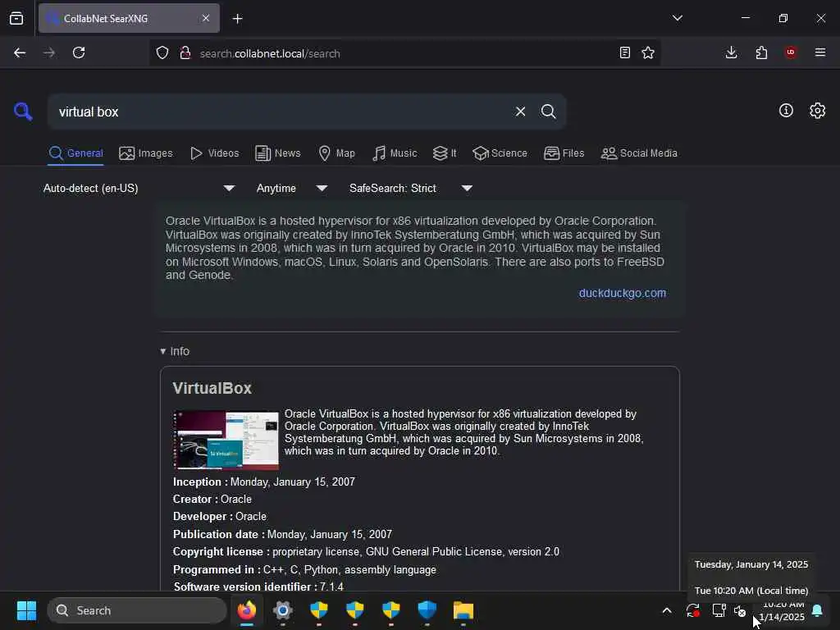Switch to the General category
This screenshot has height=630, width=840.
point(75,153)
